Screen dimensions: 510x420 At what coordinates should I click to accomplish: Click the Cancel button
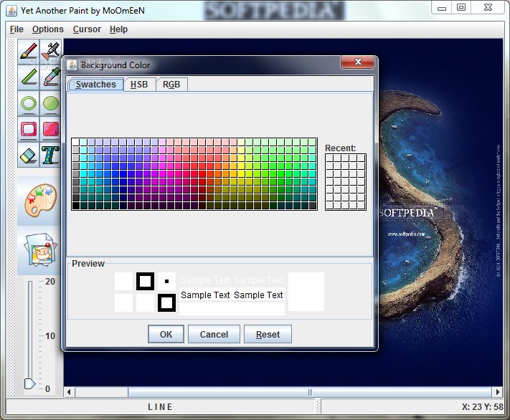pyautogui.click(x=214, y=334)
